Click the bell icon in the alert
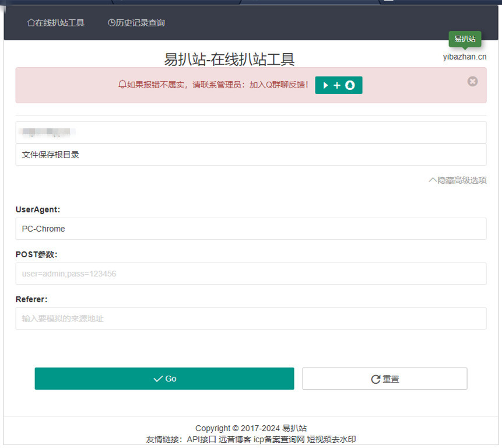 (122, 85)
